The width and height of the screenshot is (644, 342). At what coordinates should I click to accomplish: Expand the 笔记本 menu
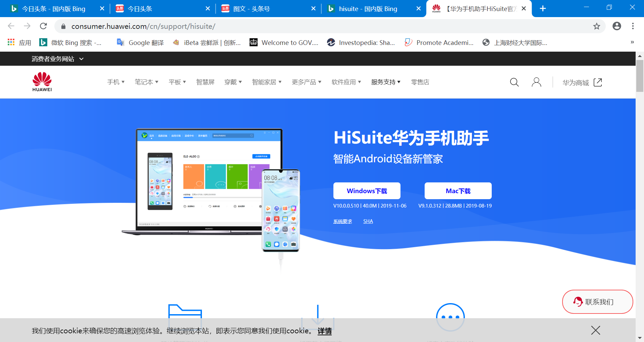point(146,82)
